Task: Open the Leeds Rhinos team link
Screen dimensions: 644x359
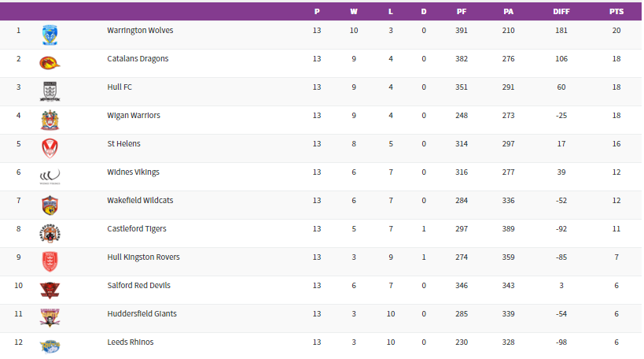Action: click(x=131, y=342)
